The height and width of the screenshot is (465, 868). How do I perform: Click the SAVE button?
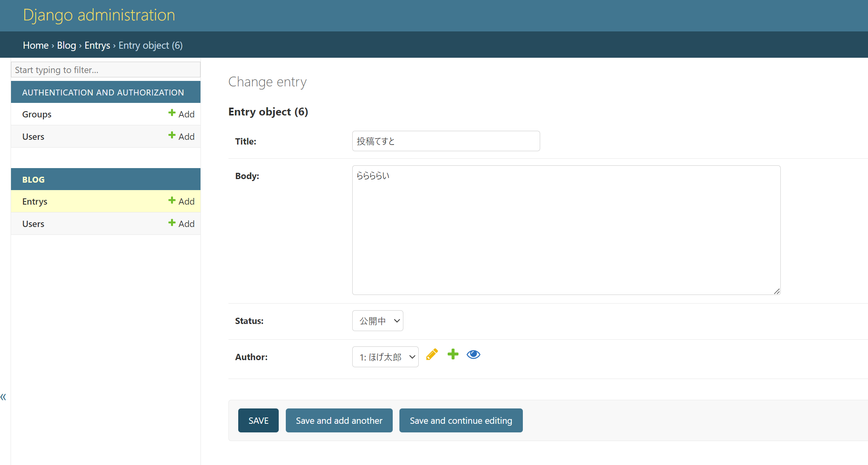click(258, 420)
